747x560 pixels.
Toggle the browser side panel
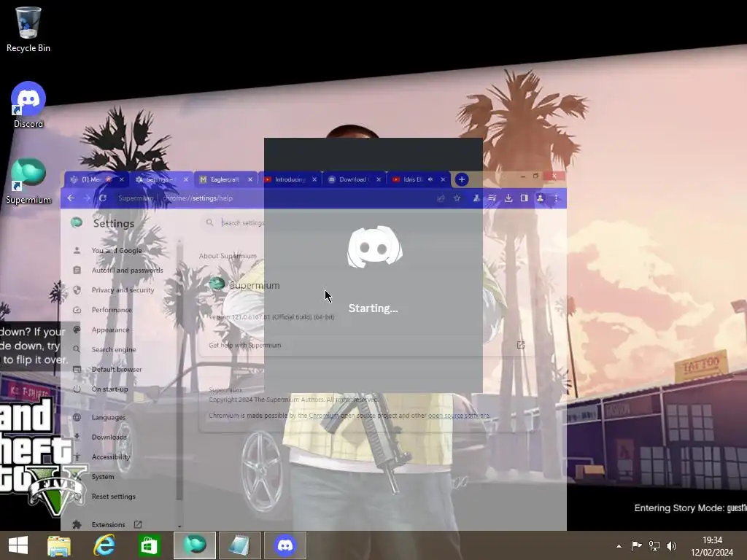click(524, 198)
